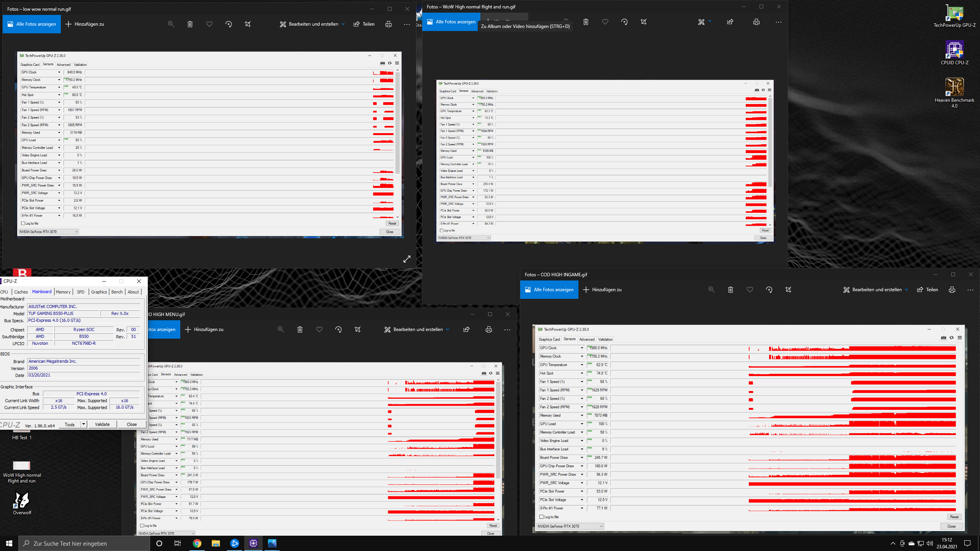Open Task View from the taskbar
The image size is (980, 551).
[178, 543]
